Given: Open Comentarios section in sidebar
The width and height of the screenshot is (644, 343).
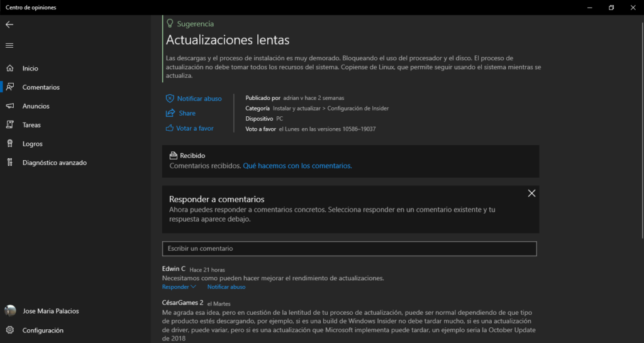Looking at the screenshot, I should [x=41, y=87].
